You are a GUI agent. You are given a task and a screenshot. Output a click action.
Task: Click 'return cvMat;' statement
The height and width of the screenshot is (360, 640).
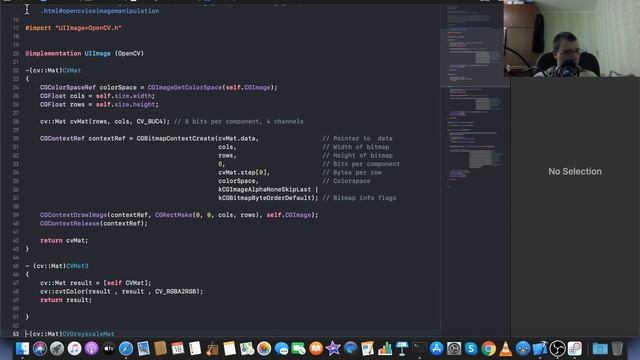click(64, 240)
